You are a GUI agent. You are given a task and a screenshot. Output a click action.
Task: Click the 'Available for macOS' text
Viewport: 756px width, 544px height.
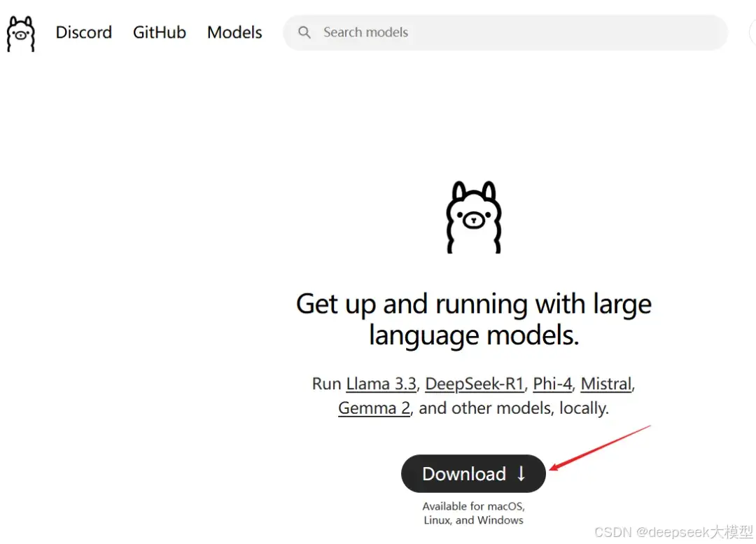[473, 506]
